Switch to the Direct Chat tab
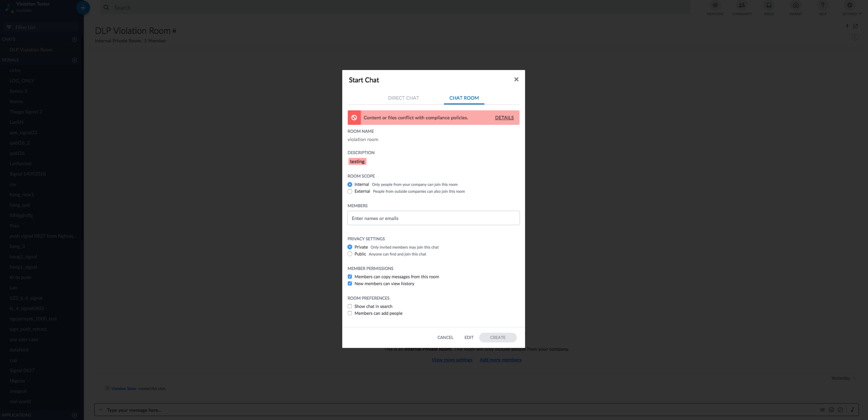868x420 pixels. (x=403, y=98)
